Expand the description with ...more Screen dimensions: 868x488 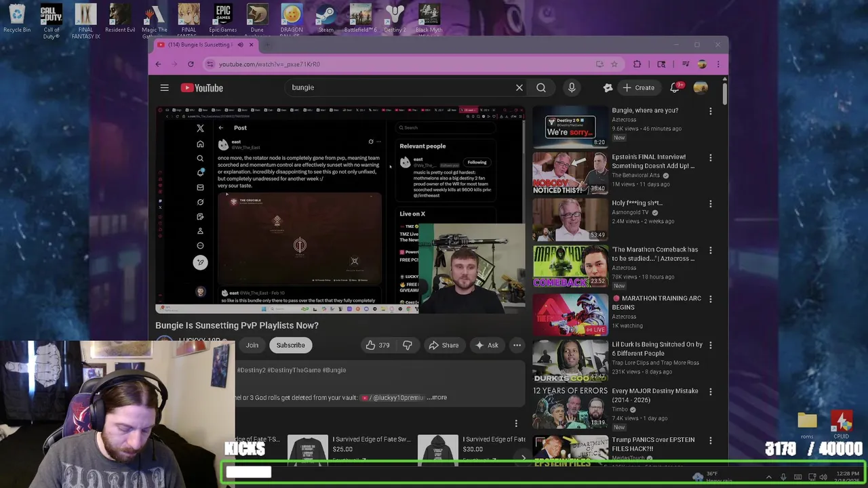pyautogui.click(x=437, y=398)
